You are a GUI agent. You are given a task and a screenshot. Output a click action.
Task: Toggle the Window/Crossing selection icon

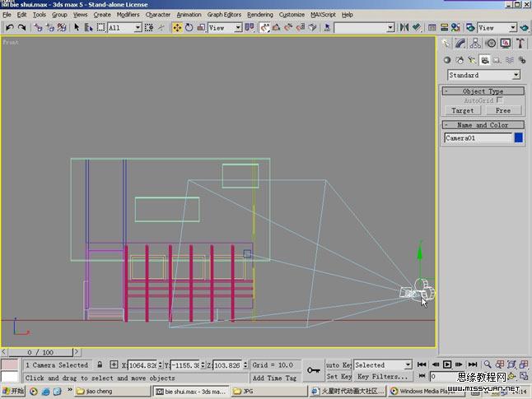click(x=148, y=27)
